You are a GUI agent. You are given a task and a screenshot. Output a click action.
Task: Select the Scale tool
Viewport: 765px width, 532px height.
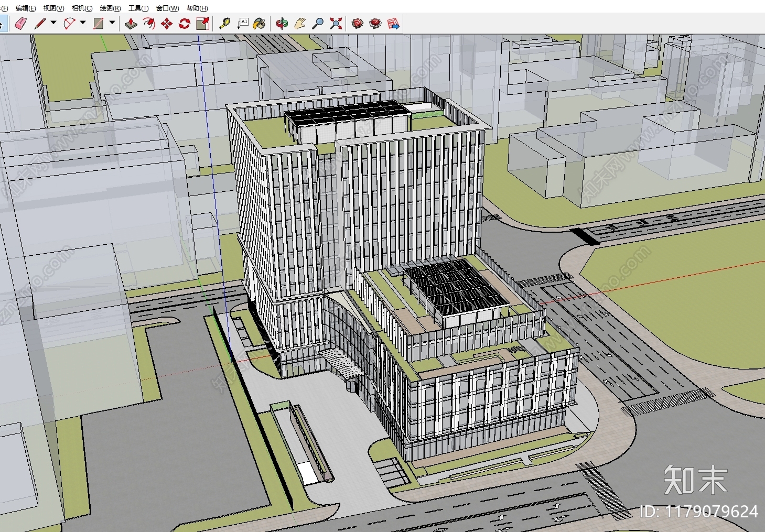202,24
